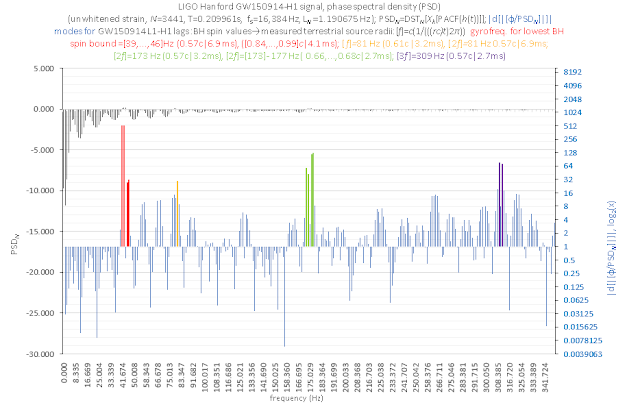Click the red 'gyrofreq. for lowest BH' text

517,31
